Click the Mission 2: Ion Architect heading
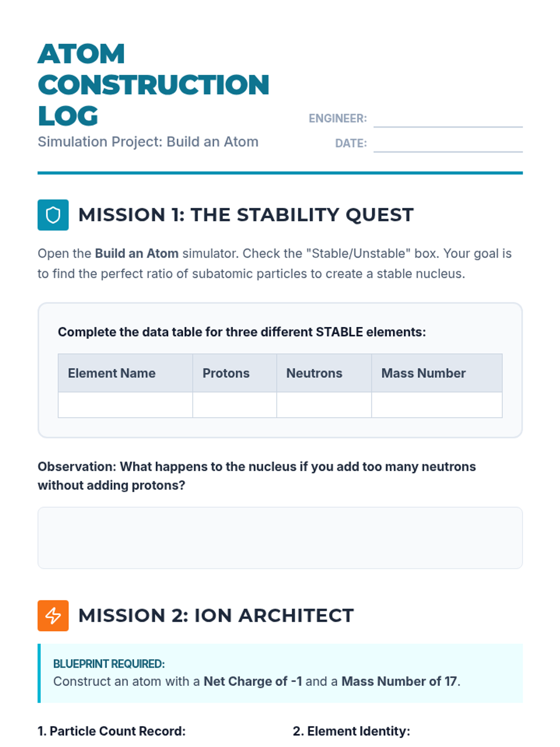 coord(216,615)
